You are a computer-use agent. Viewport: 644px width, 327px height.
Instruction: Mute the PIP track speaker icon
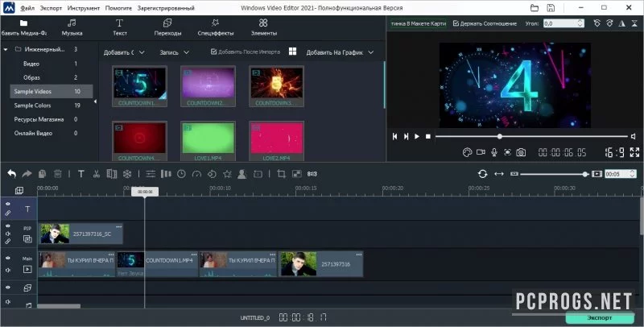[x=8, y=234]
